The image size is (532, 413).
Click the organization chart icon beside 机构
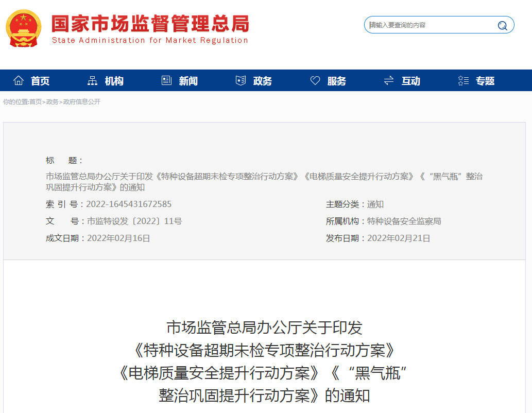(x=92, y=81)
